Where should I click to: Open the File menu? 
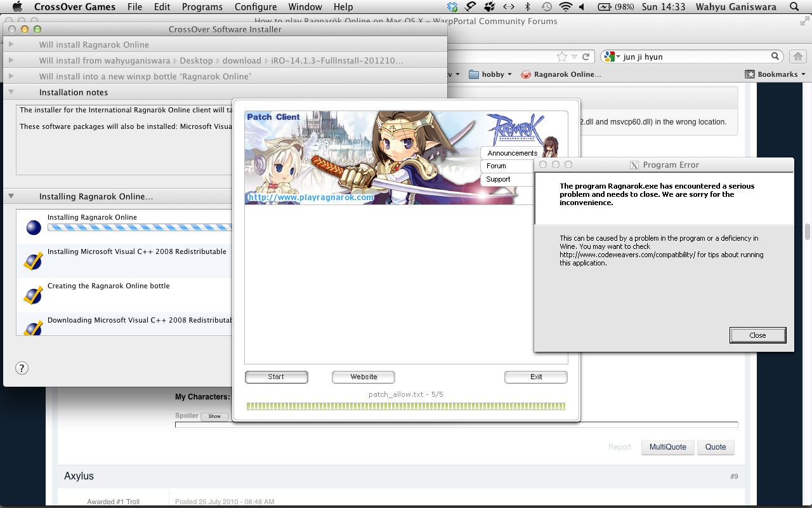pyautogui.click(x=134, y=7)
